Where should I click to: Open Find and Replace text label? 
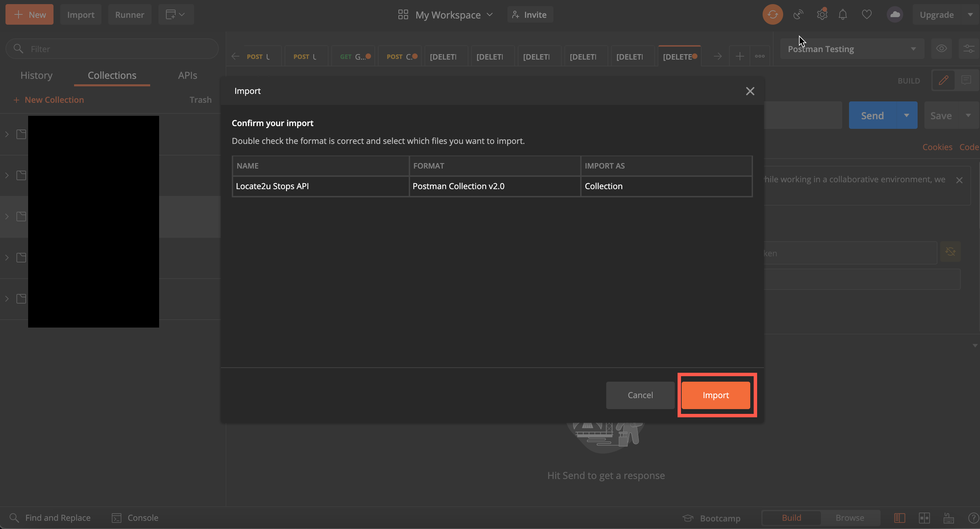click(x=58, y=518)
